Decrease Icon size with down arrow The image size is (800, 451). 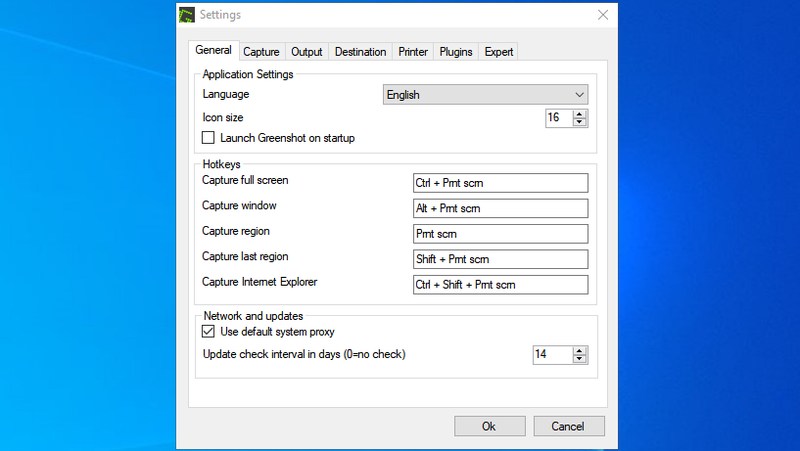580,123
